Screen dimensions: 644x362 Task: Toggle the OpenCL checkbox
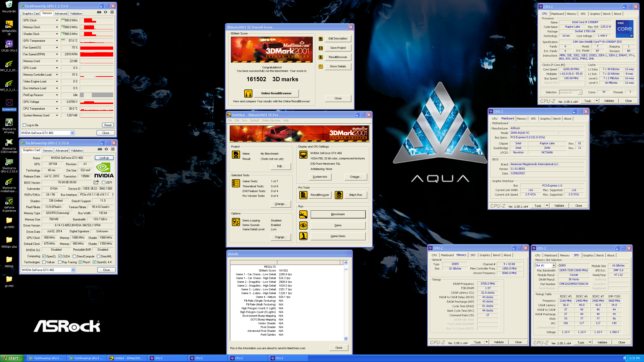tap(44, 256)
